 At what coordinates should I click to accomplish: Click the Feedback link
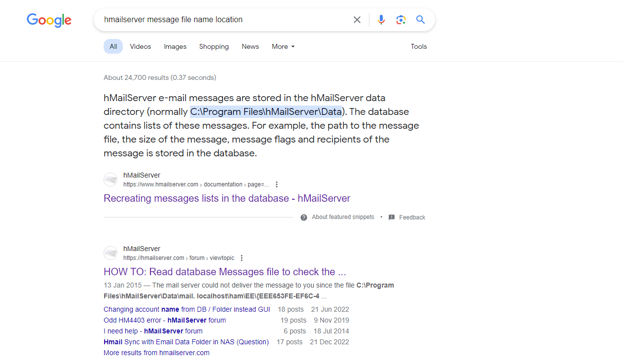412,217
